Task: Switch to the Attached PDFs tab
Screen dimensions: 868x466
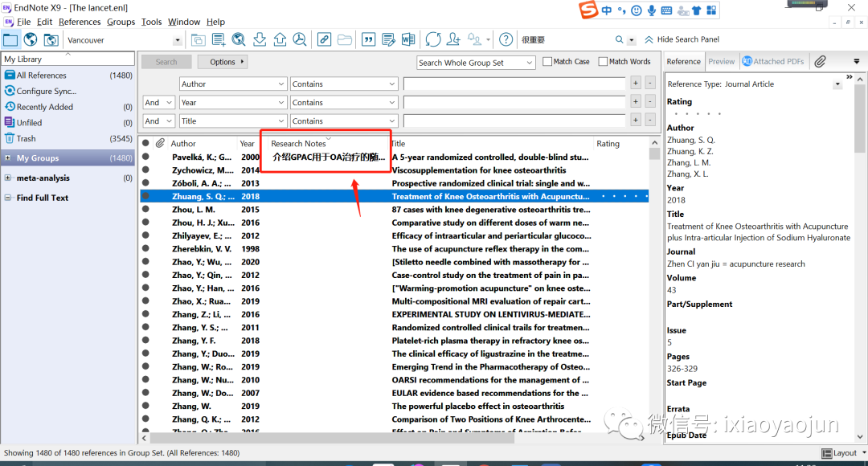Action: tap(773, 61)
